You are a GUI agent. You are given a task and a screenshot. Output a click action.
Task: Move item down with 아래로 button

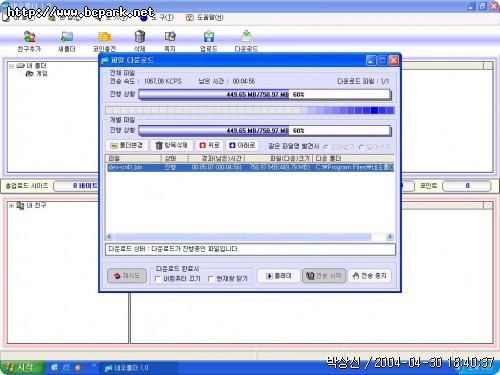click(x=242, y=145)
